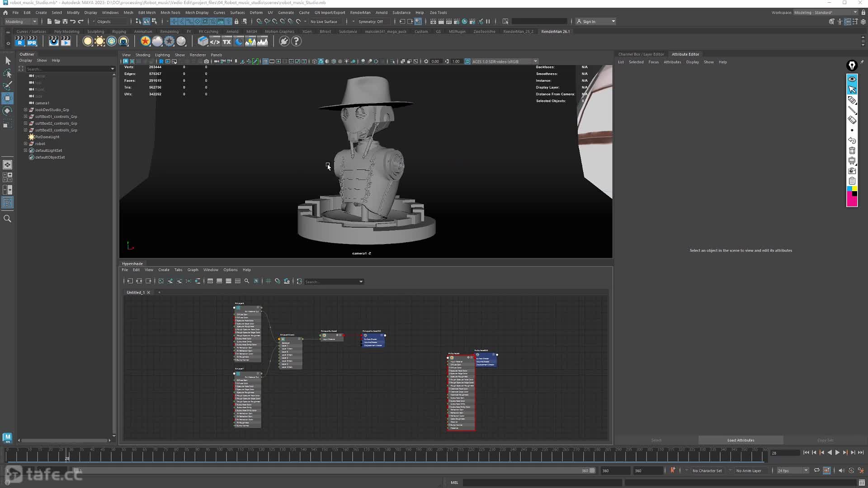Click the trash icon in the right sidebar
The width and height of the screenshot is (868, 488).
852,150
